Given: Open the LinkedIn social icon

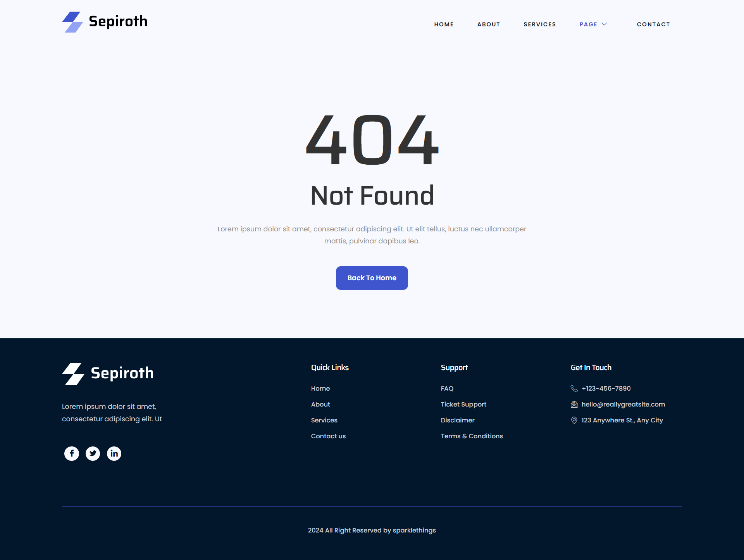Looking at the screenshot, I should pyautogui.click(x=114, y=453).
